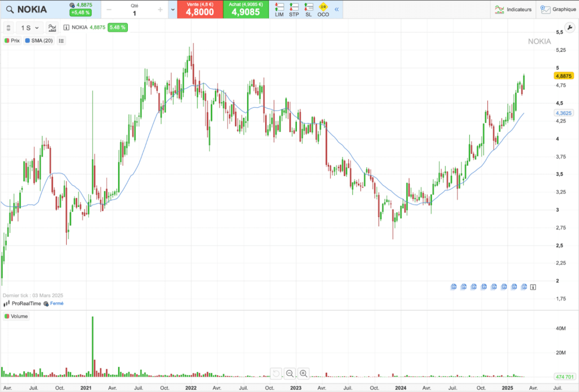The width and height of the screenshot is (579, 392).
Task: Decrease quantity with the minus button
Action: [109, 10]
